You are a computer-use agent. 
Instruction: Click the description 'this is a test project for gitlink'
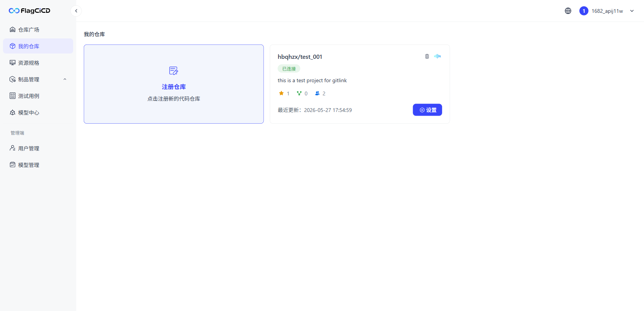(312, 80)
